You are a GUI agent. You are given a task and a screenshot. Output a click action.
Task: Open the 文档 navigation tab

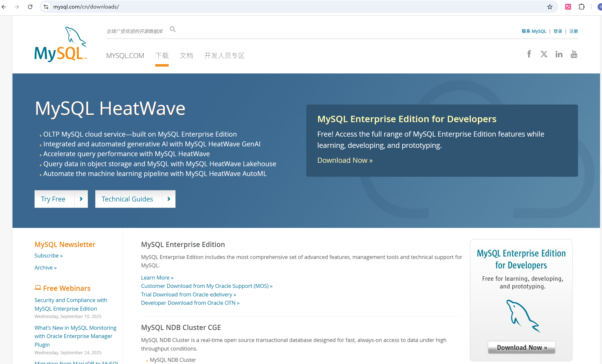186,56
